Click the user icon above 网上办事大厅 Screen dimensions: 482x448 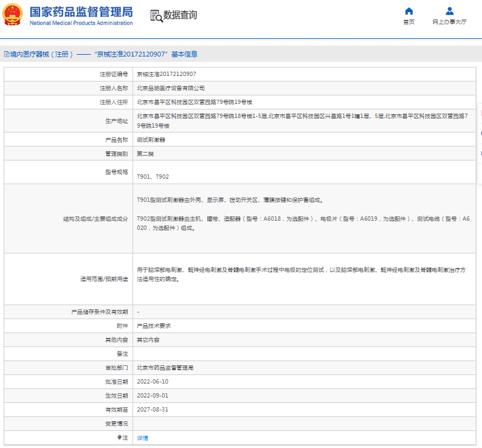coord(449,11)
